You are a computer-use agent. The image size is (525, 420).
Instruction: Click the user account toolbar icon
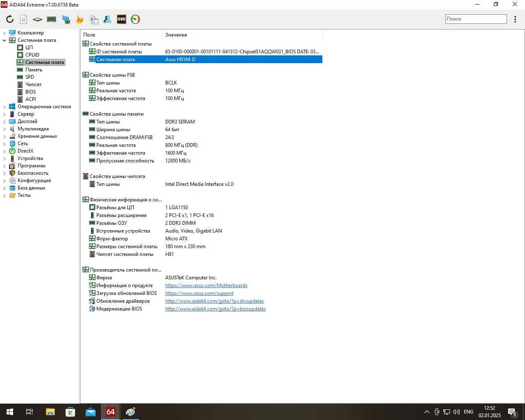[107, 19]
